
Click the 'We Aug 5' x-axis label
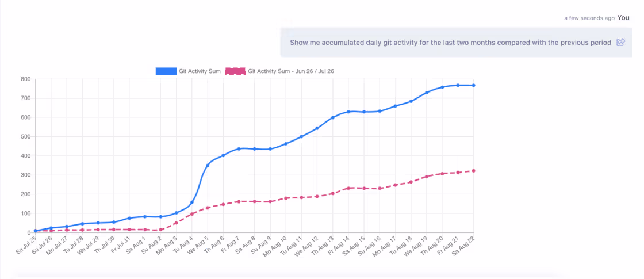tap(198, 245)
